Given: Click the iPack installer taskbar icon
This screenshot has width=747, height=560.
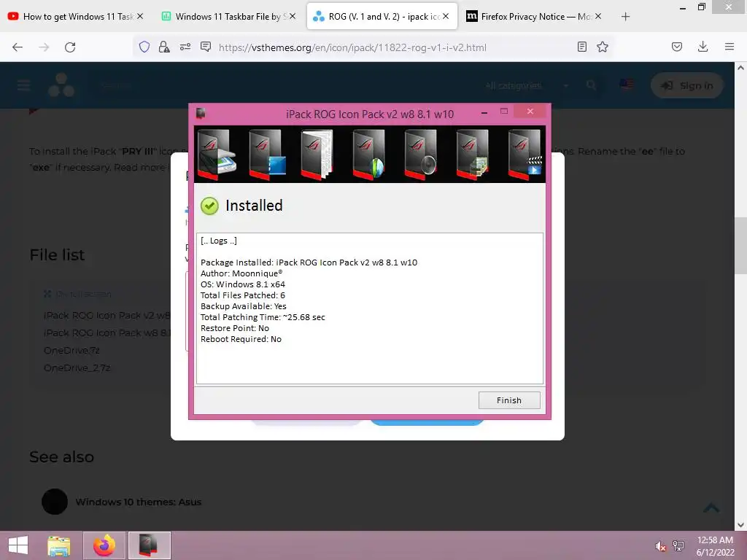Looking at the screenshot, I should click(x=149, y=545).
